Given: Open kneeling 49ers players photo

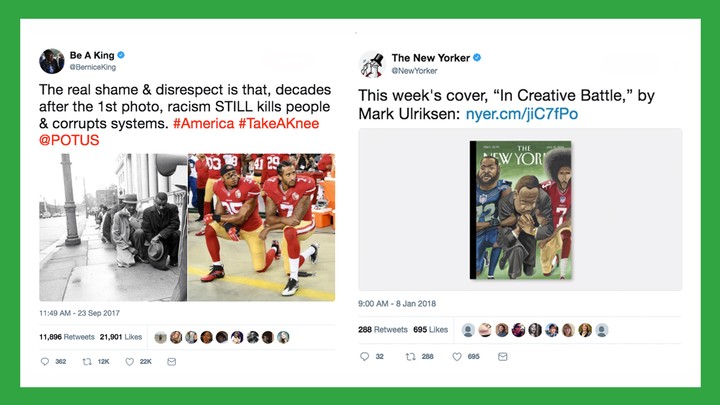Looking at the screenshot, I should point(261,227).
